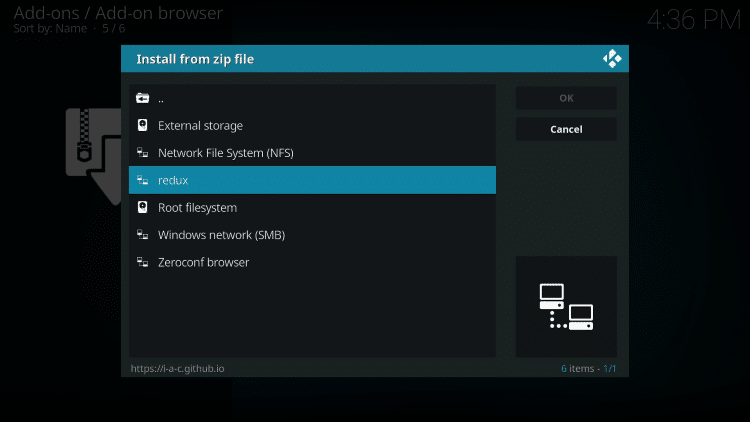Click the Zeroconf browser network icon
Image resolution: width=750 pixels, height=422 pixels.
click(x=142, y=262)
